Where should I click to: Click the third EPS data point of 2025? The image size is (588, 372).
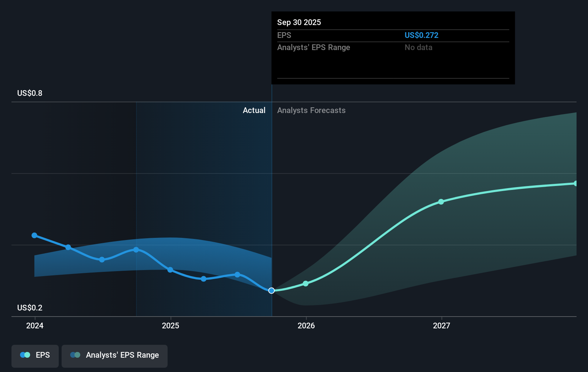pyautogui.click(x=237, y=275)
